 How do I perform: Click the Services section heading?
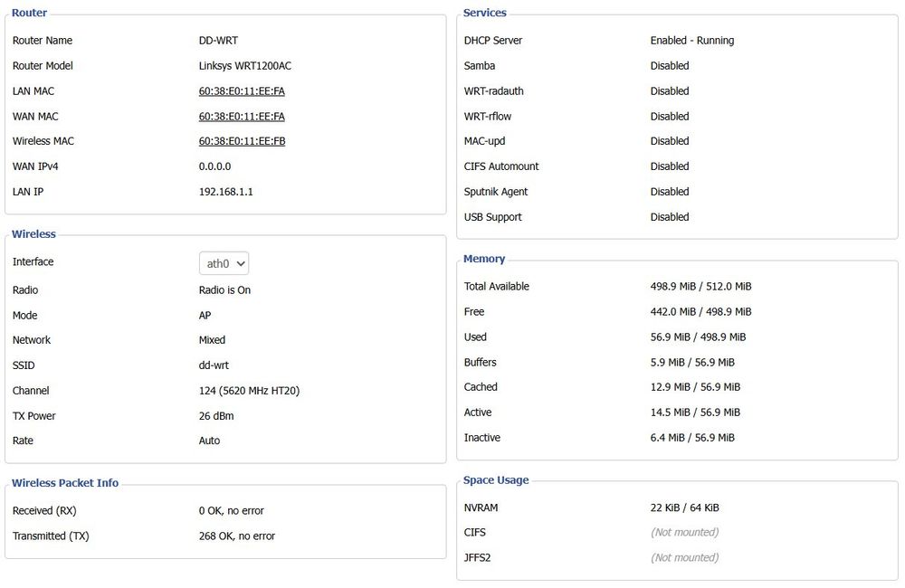(x=485, y=13)
